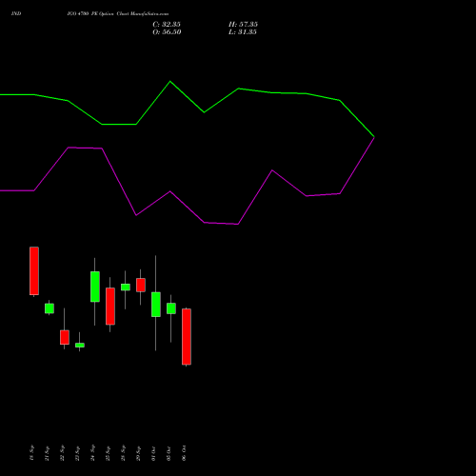Select the small green candle for 21 Sep
This screenshot has height=476, width=476.
[50, 308]
